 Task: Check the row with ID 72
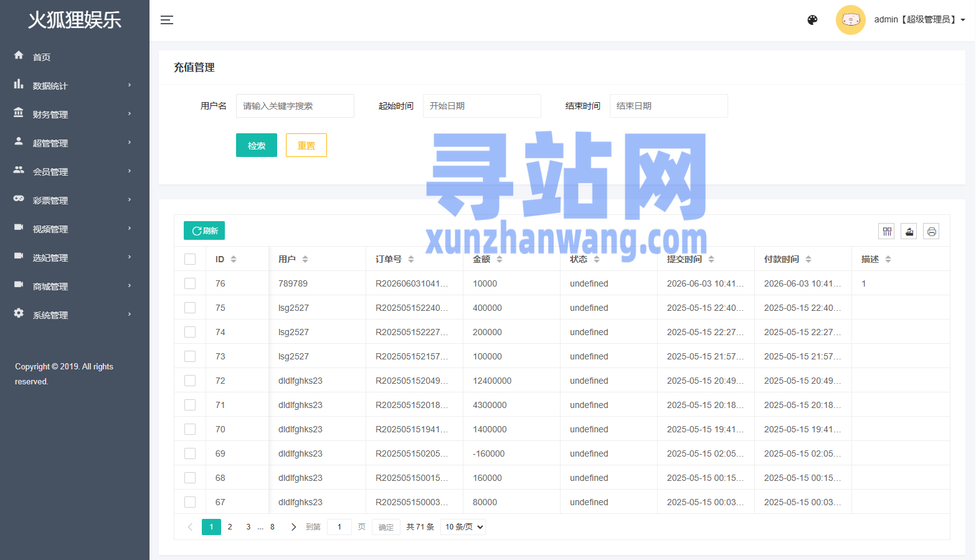coord(190,381)
